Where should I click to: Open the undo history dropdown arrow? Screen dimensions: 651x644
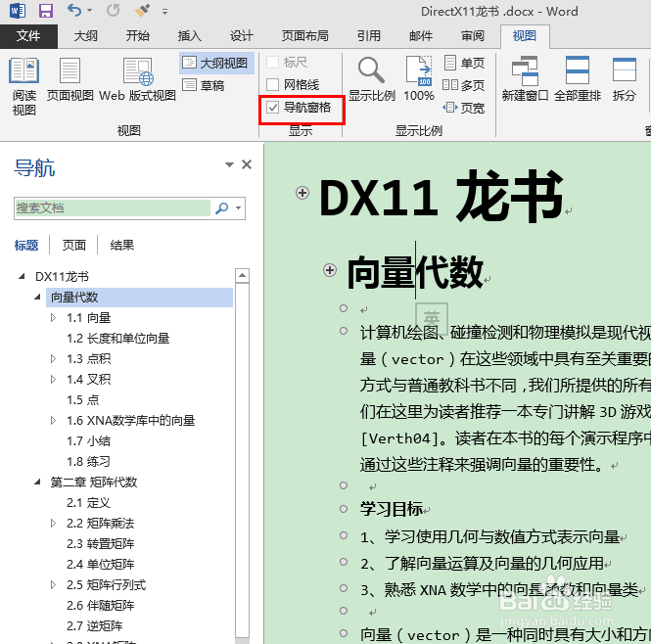[90, 11]
